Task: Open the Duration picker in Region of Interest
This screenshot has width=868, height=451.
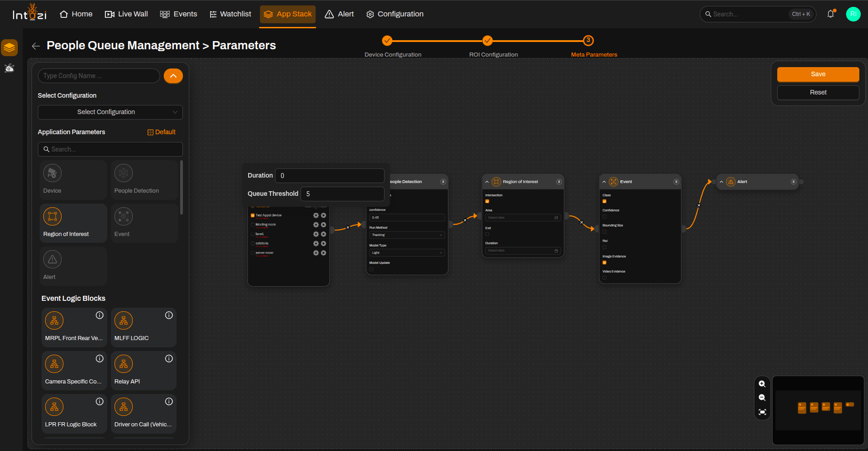Action: pos(523,251)
